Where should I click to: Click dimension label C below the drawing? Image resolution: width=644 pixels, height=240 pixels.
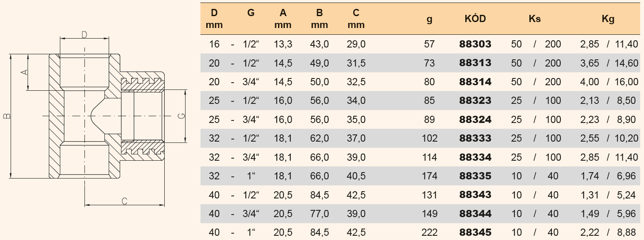(124, 201)
